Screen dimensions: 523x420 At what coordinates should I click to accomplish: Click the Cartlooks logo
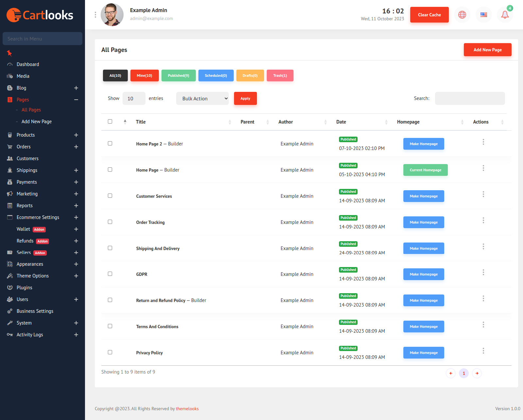pyautogui.click(x=40, y=15)
